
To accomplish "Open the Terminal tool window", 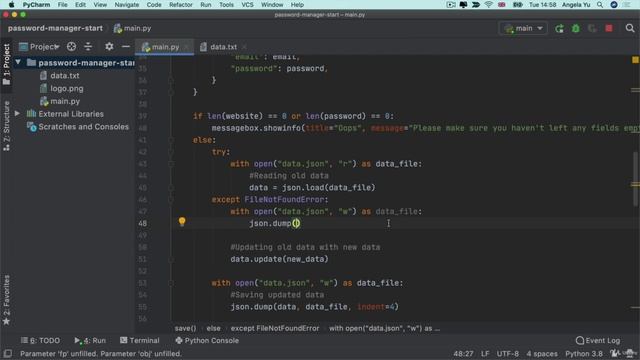I will tap(140, 340).
